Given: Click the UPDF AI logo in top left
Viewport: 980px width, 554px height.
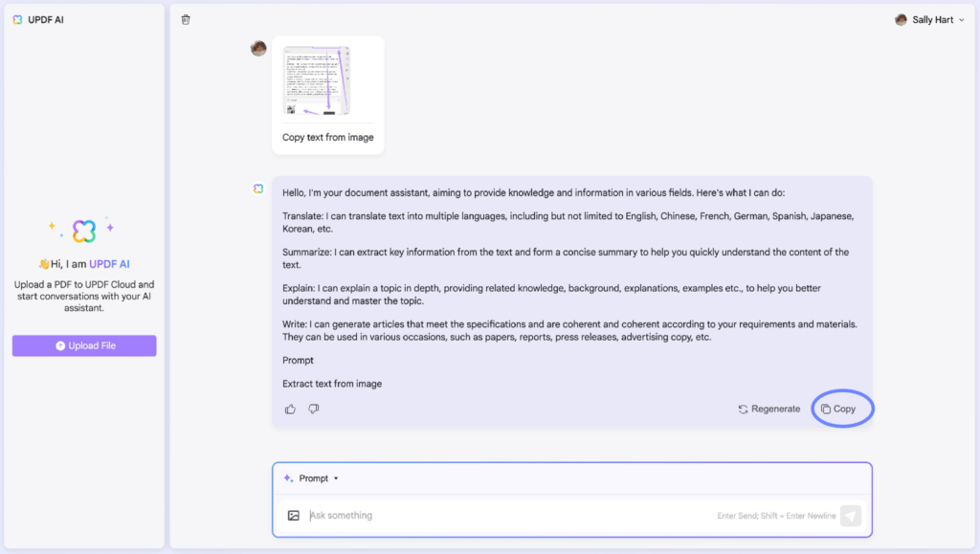Looking at the screenshot, I should (x=16, y=18).
